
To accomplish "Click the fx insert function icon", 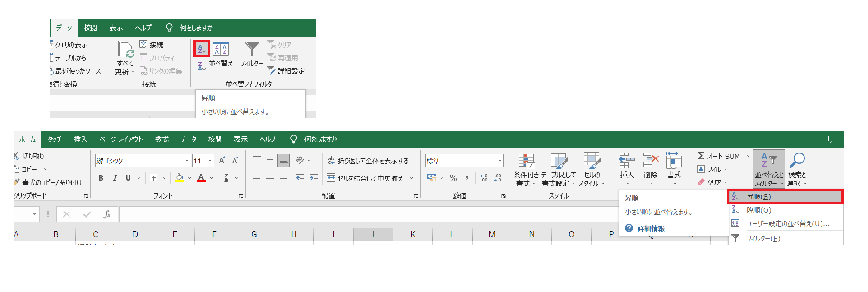I will point(107,214).
